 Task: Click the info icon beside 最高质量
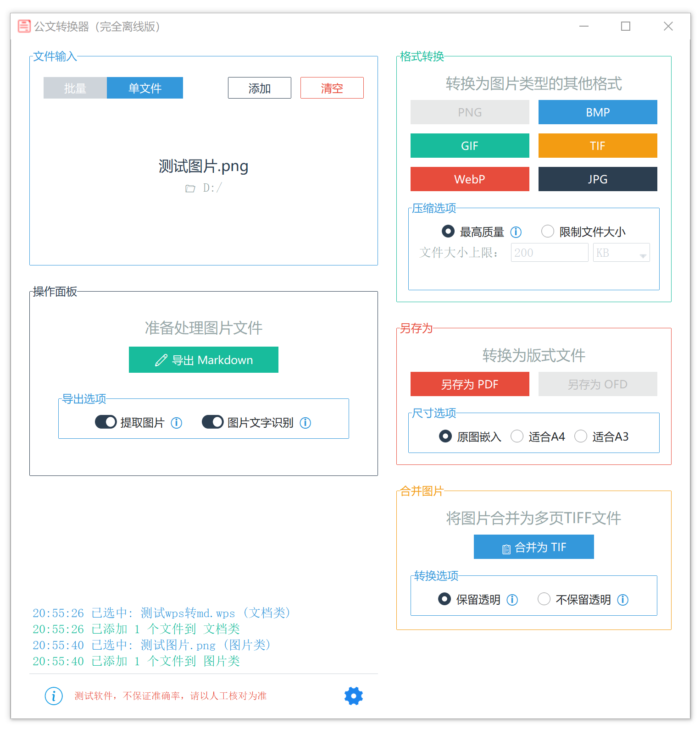click(516, 232)
